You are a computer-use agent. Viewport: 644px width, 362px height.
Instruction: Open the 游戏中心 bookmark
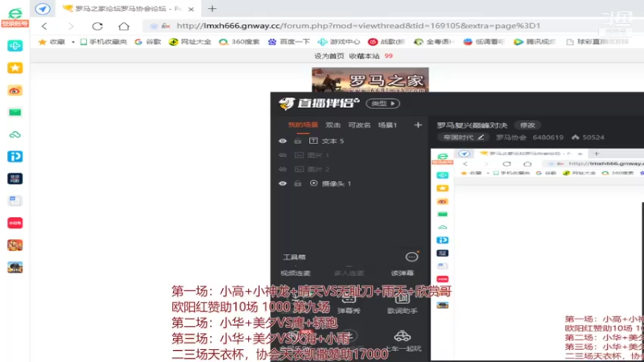339,42
